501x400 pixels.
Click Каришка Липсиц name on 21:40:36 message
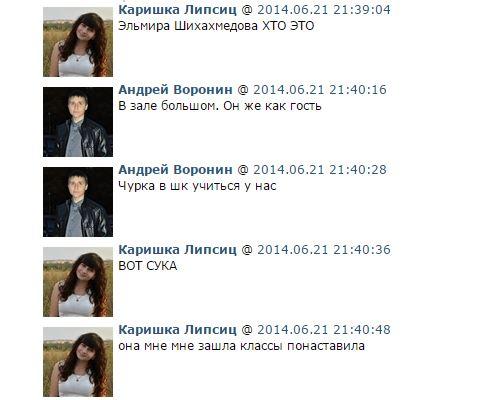point(178,249)
